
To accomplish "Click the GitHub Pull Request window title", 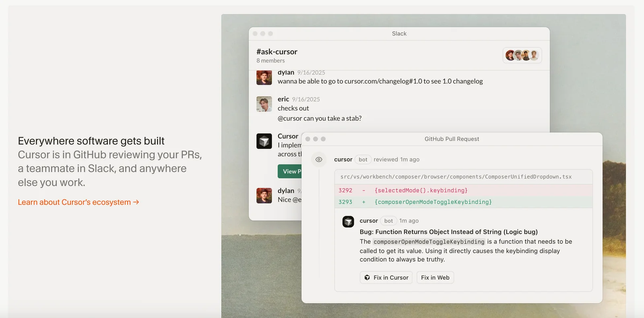I will (452, 139).
